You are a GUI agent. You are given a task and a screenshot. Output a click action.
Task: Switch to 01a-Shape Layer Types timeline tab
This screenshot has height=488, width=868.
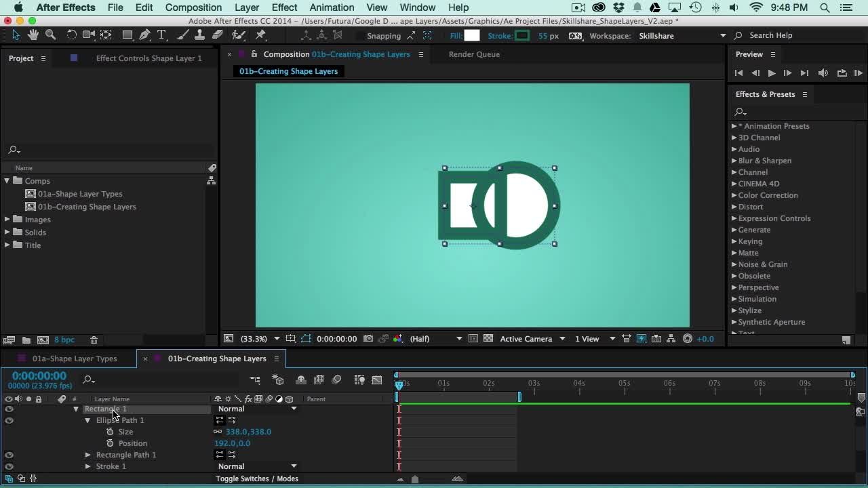[75, 359]
